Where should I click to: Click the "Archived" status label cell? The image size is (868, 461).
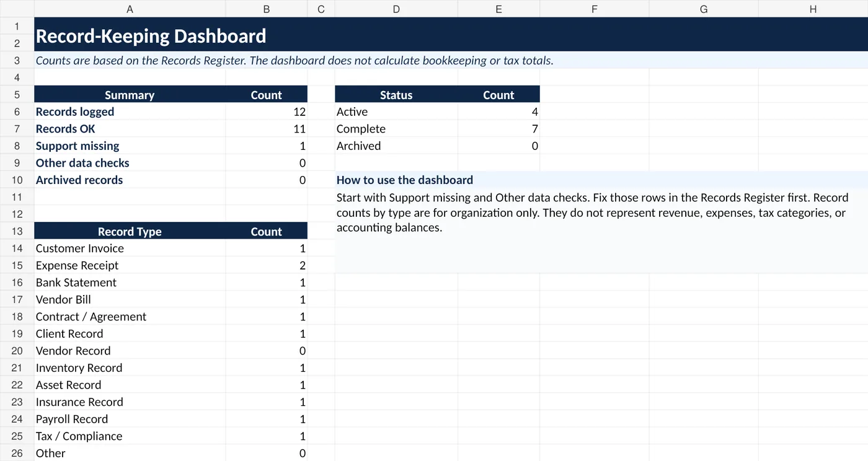(x=396, y=146)
